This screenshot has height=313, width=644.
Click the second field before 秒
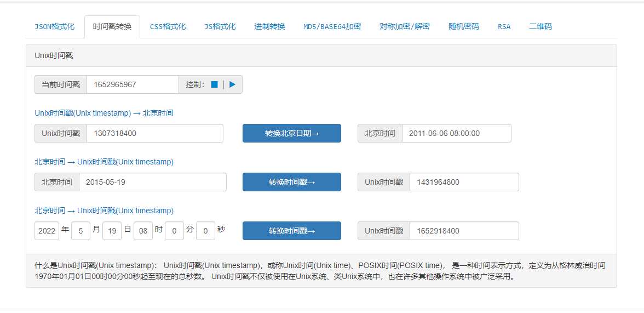point(206,231)
